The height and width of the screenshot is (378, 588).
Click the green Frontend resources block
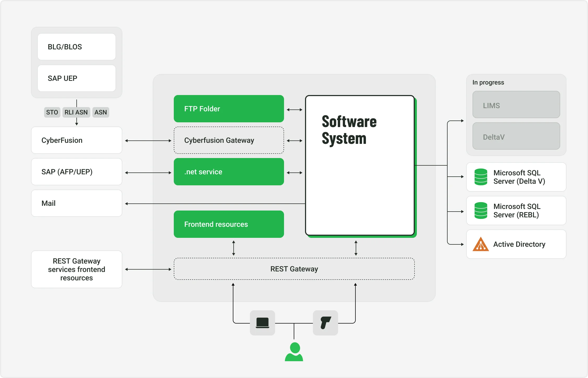click(229, 224)
